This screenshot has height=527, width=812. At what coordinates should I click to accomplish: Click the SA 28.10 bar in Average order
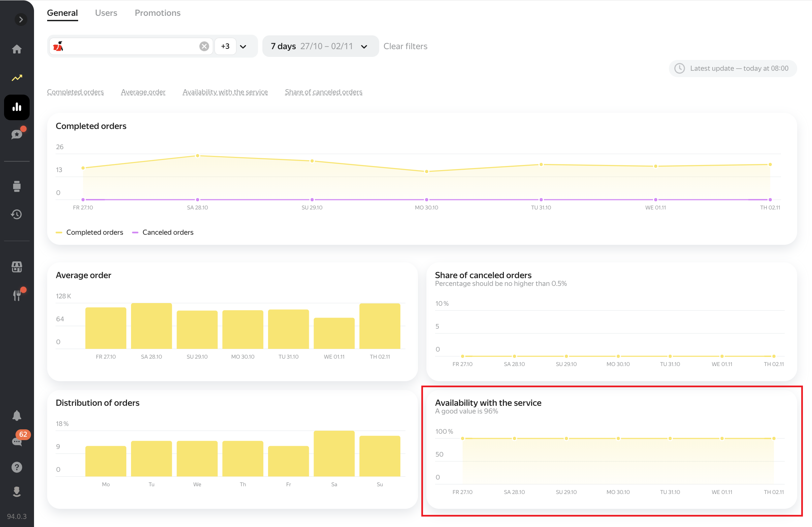[152, 326]
